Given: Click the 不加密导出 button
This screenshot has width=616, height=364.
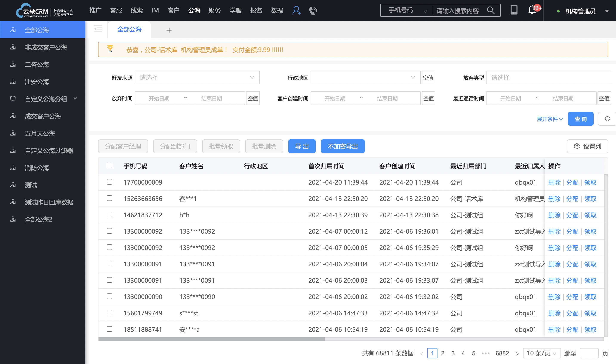Looking at the screenshot, I should click(x=343, y=147).
